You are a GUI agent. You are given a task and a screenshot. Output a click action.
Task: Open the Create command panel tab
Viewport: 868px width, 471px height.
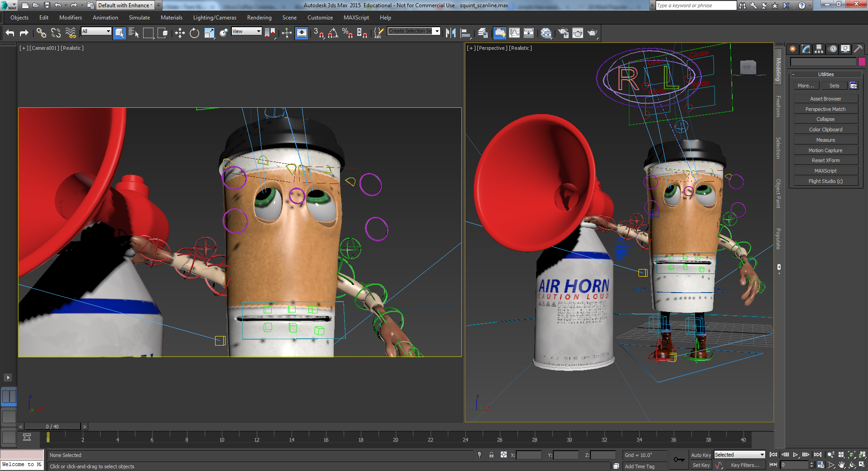(x=793, y=49)
